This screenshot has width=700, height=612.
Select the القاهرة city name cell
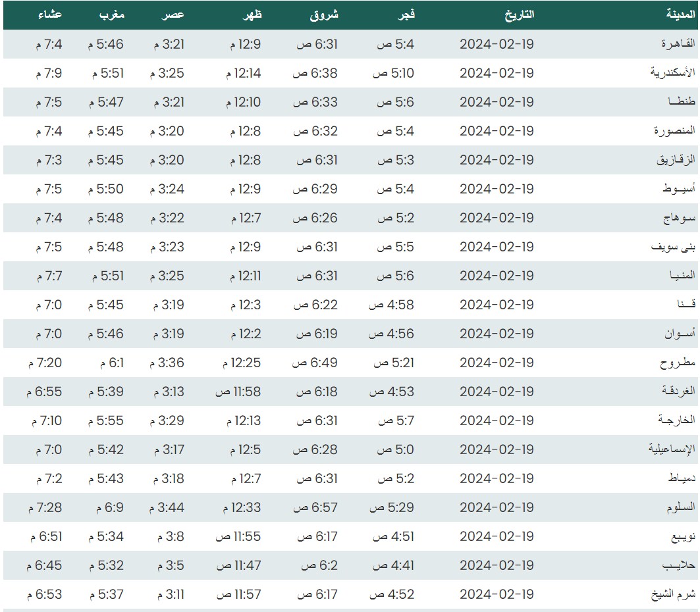678,44
